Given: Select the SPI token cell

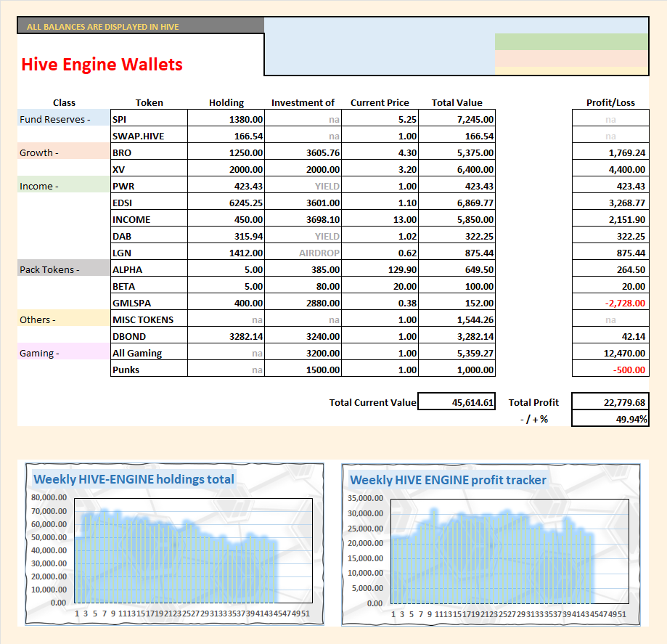Looking at the screenshot, I should [x=149, y=118].
